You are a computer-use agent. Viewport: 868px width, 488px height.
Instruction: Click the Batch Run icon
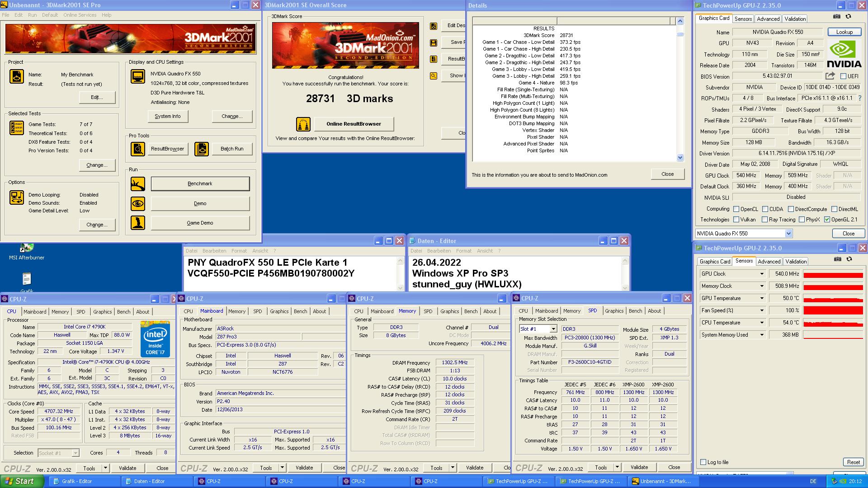tap(202, 149)
